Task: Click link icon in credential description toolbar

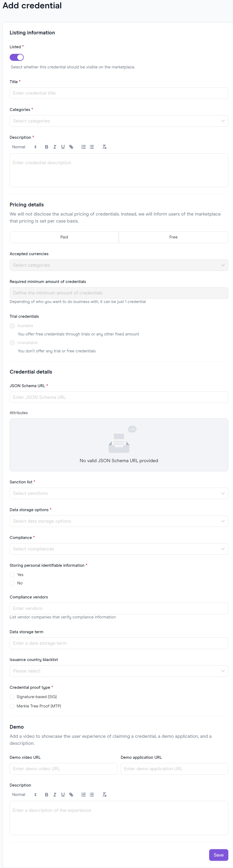Action: pyautogui.click(x=71, y=147)
